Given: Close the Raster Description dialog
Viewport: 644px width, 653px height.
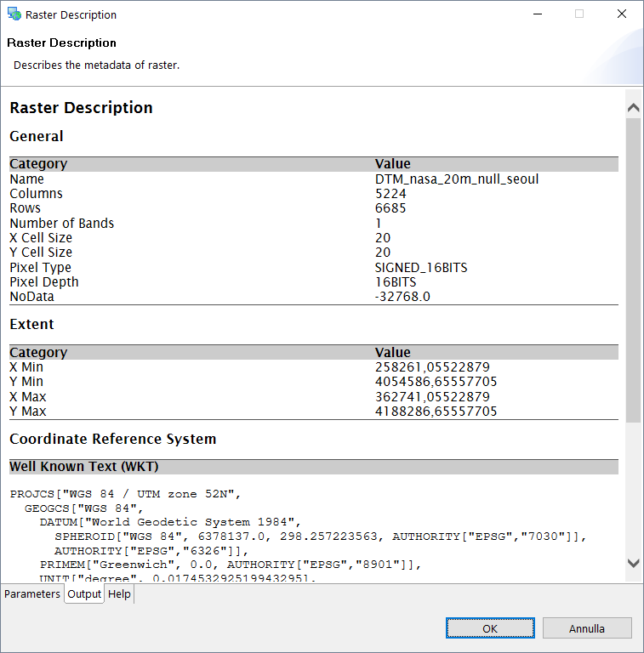Looking at the screenshot, I should pyautogui.click(x=622, y=14).
